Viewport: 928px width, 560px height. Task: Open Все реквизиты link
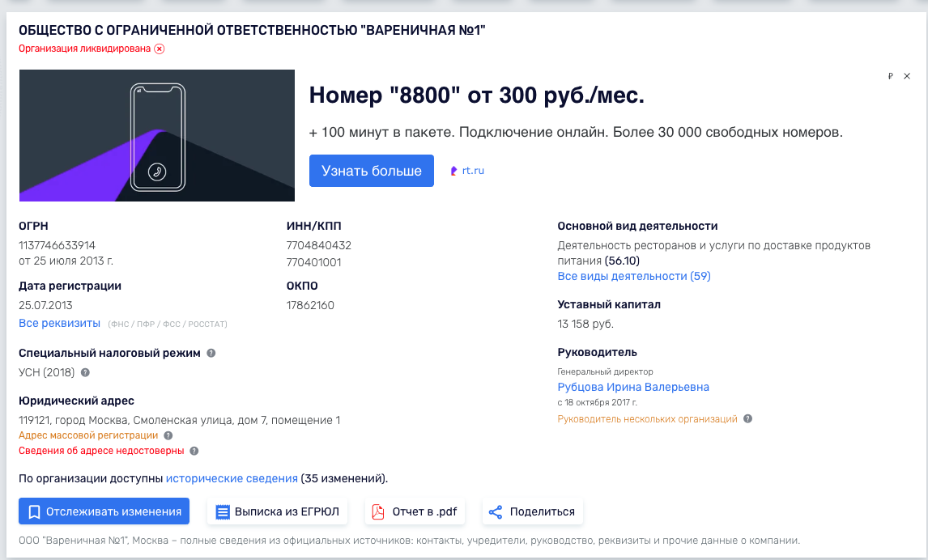(59, 324)
